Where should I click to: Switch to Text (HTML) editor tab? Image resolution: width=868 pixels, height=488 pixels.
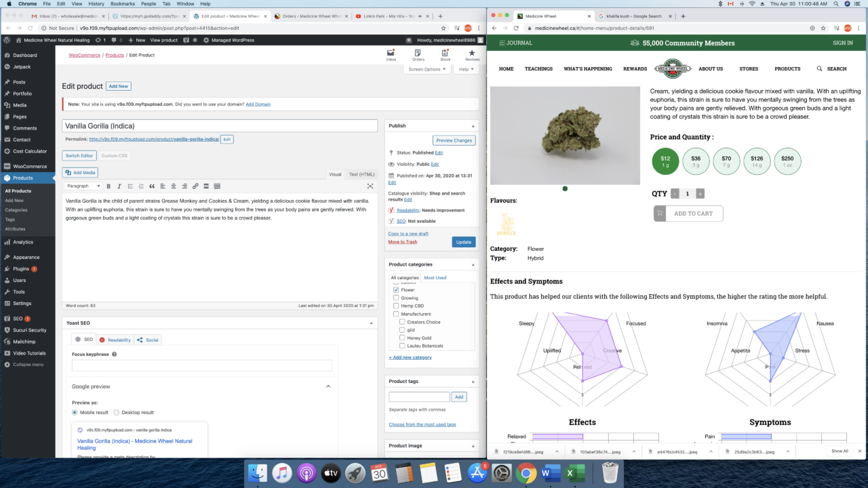coord(361,174)
